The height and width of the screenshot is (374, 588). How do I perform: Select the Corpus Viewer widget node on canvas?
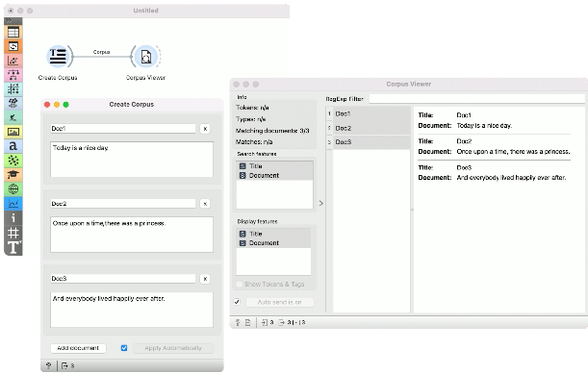146,57
